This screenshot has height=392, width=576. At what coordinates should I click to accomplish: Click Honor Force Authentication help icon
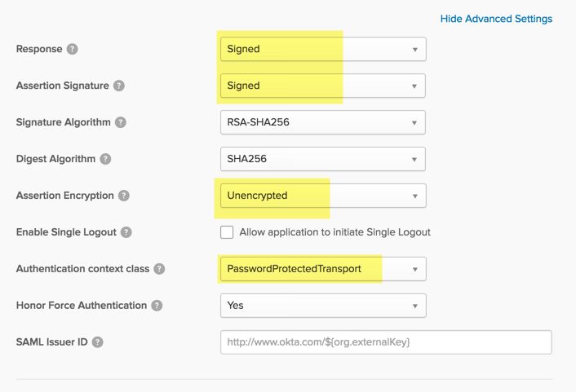(157, 306)
